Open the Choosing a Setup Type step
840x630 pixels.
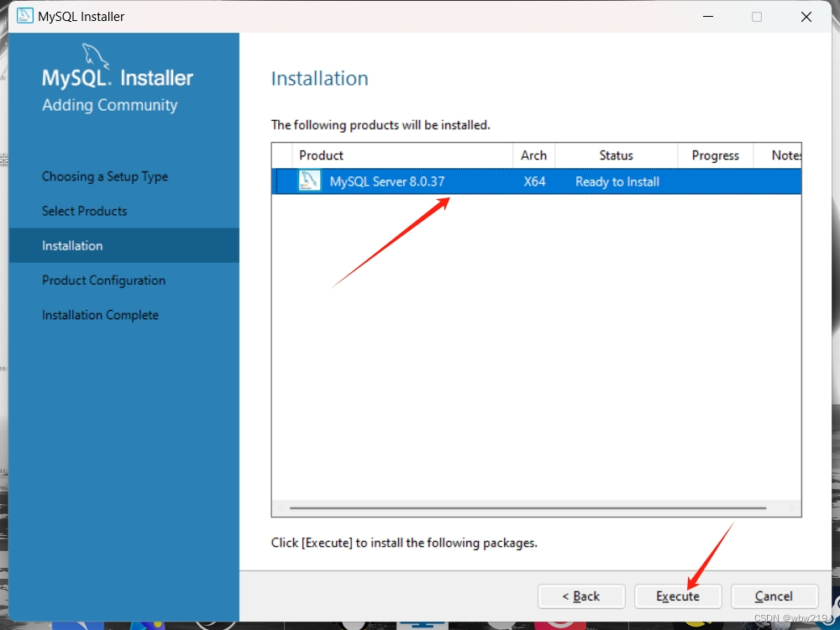105,176
